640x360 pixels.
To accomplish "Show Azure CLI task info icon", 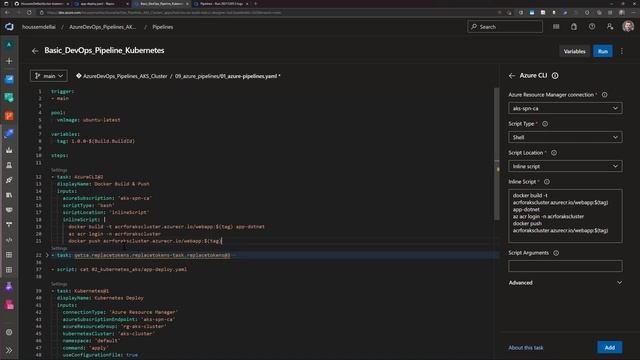I will coord(555,76).
